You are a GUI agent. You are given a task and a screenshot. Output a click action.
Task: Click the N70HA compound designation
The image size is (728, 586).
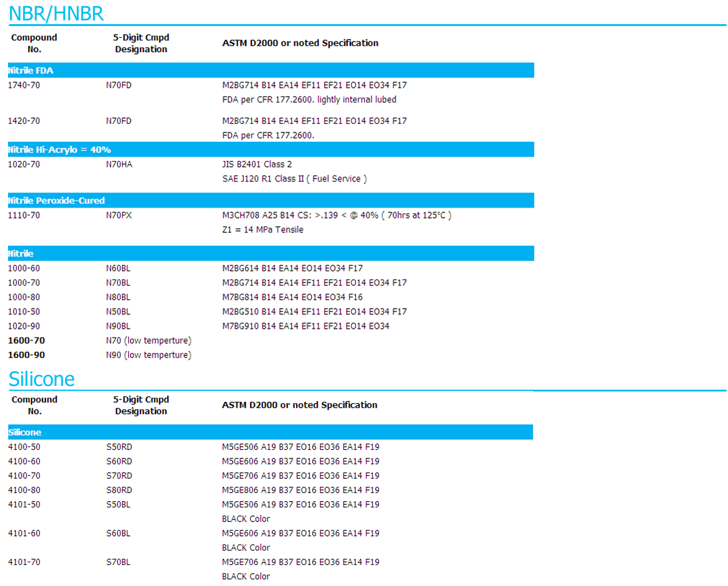click(119, 164)
